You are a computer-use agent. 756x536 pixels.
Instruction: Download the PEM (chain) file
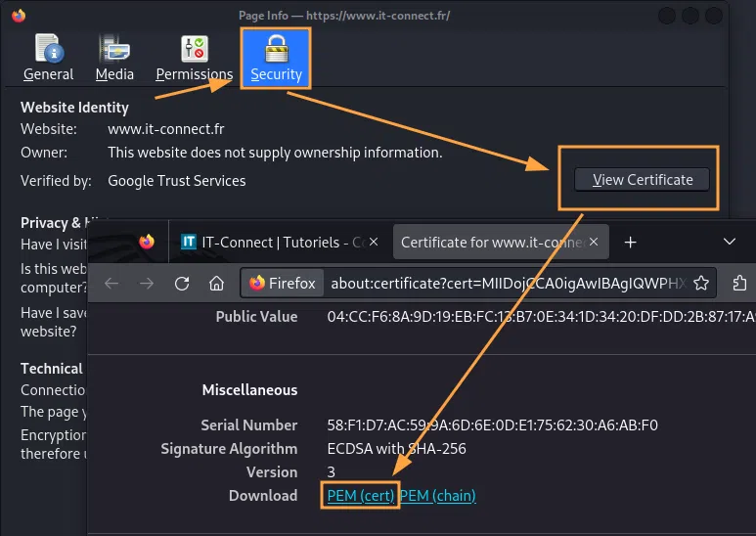coord(437,496)
